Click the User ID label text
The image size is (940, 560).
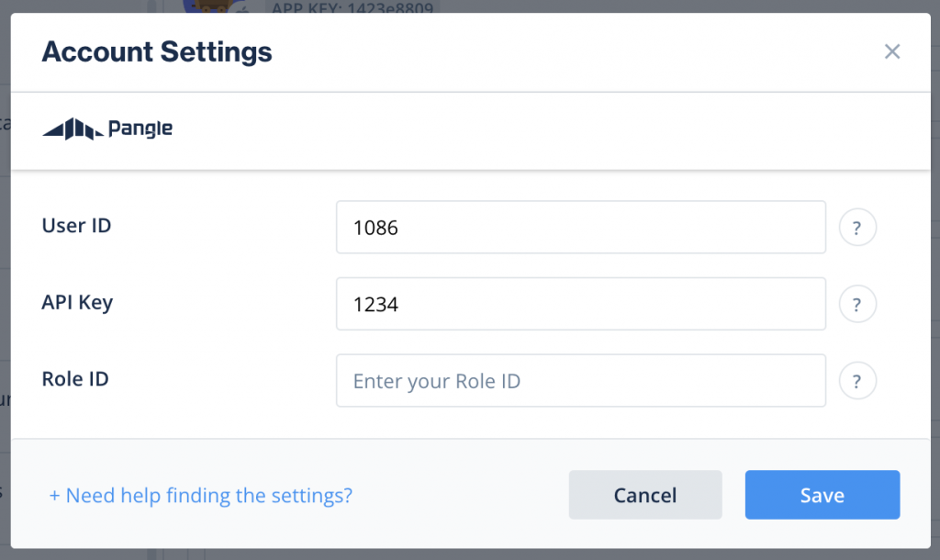pyautogui.click(x=77, y=225)
